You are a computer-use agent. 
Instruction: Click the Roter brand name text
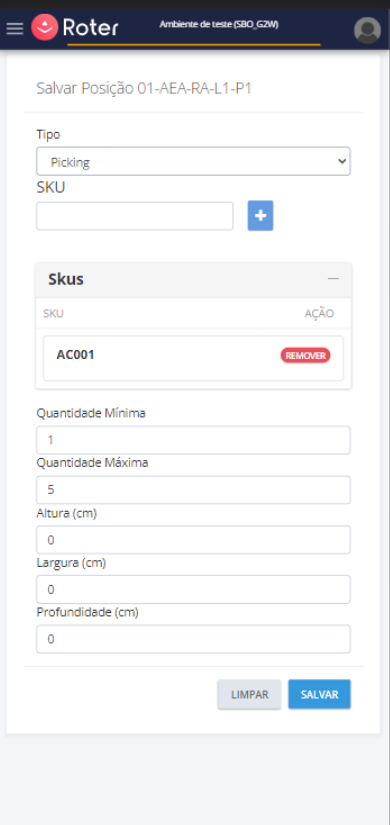(x=91, y=28)
